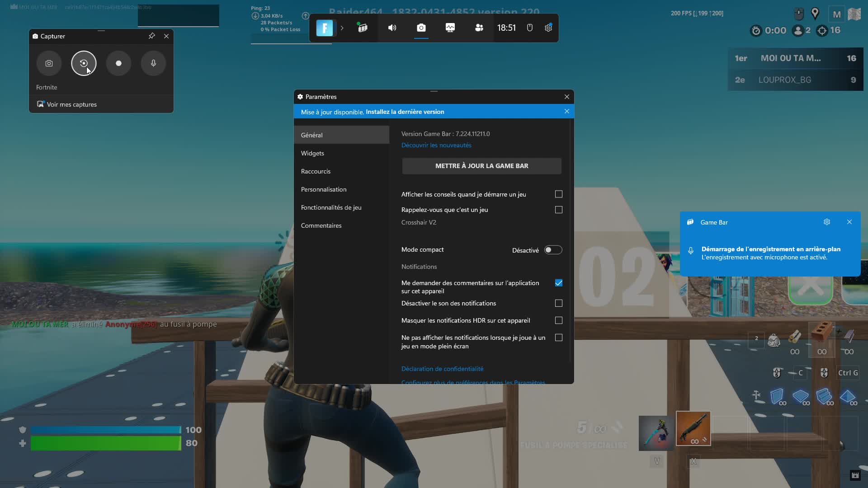Click Version Game Bar : 7.224.11211.0 text

point(445,134)
